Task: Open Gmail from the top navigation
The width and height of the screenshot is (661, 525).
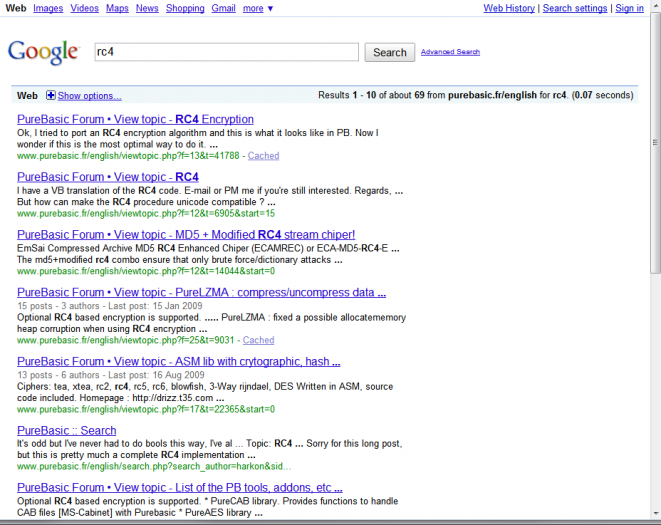Action: (223, 8)
